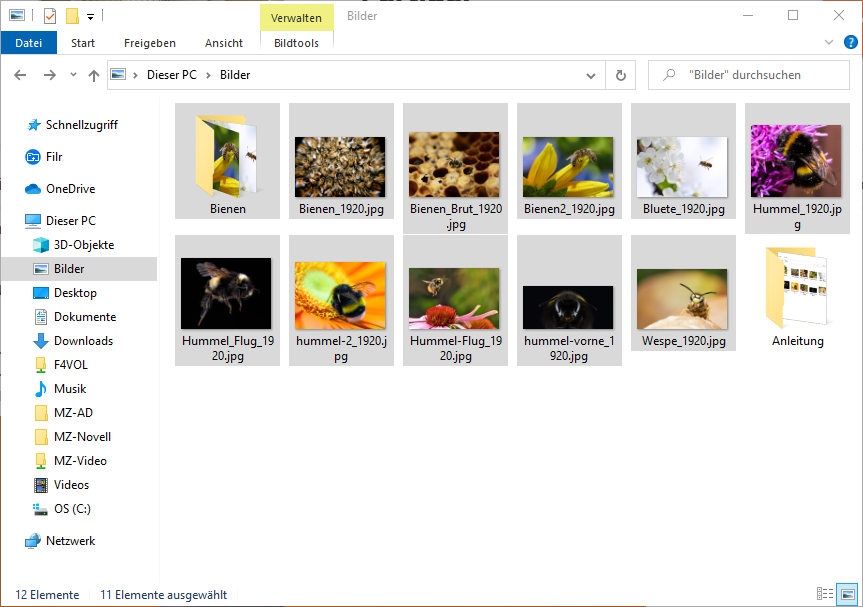
Task: Select Dieser PC in the navigation pane
Action: click(60, 221)
